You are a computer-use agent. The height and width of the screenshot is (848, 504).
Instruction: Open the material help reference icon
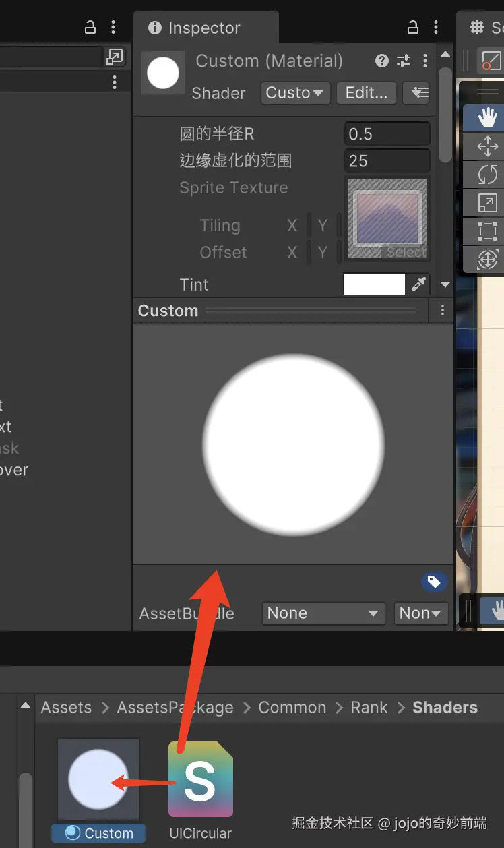click(382, 61)
